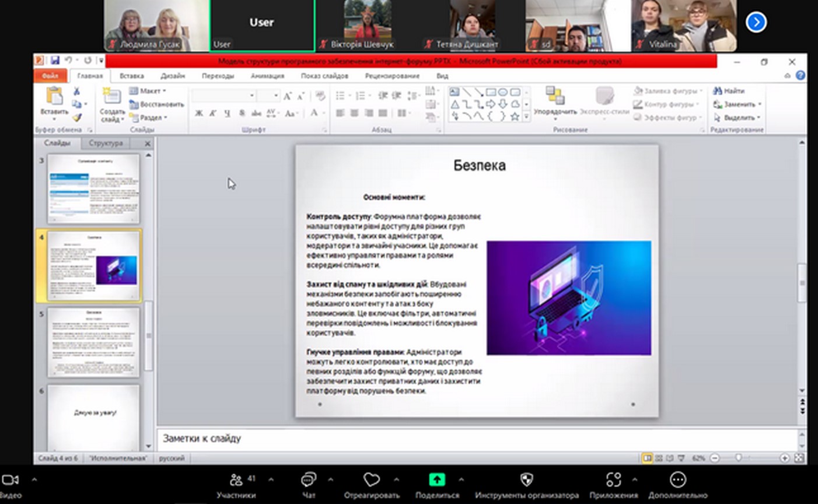Click the Arrange shapes icon
818x504 pixels.
point(555,96)
